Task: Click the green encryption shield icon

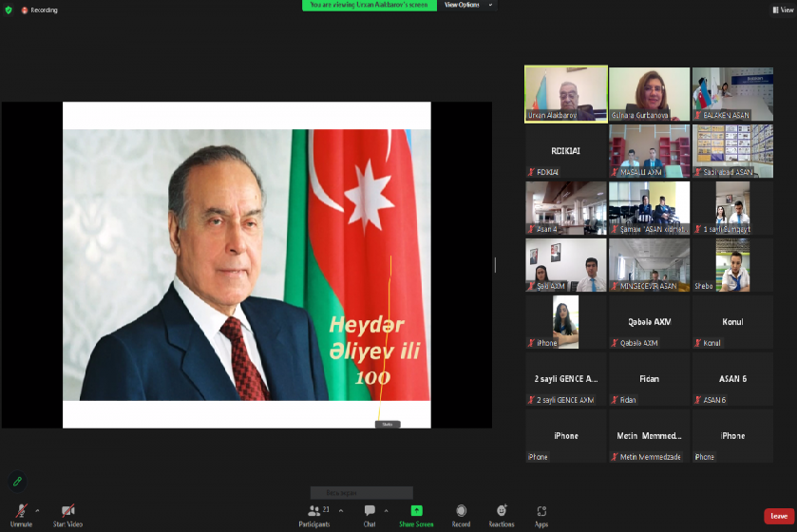Action: (x=9, y=9)
